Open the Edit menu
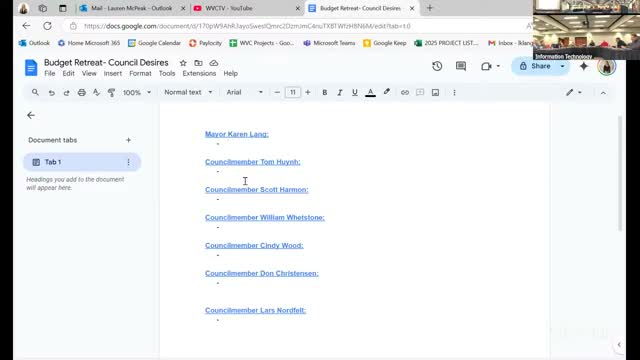 click(x=68, y=73)
